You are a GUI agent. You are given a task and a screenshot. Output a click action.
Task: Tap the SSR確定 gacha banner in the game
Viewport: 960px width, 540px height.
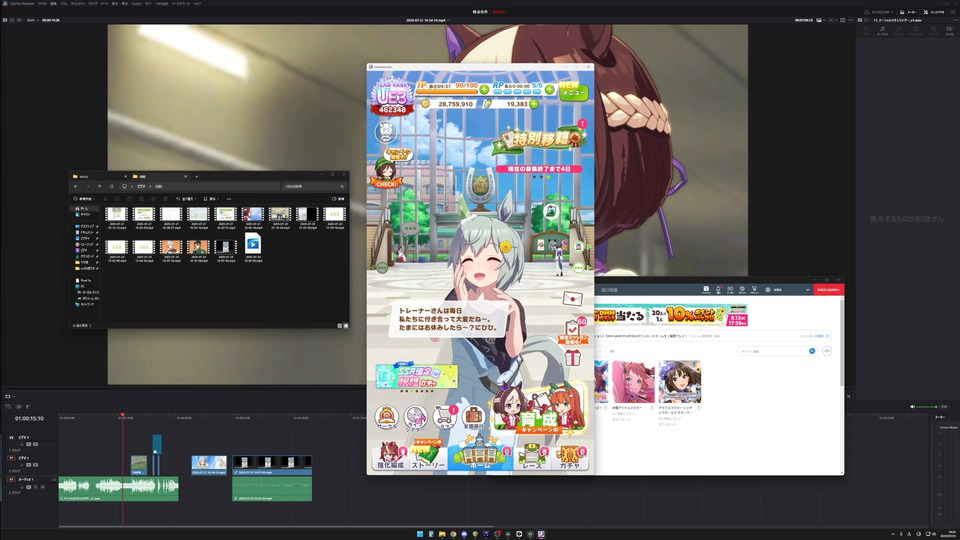(x=416, y=377)
